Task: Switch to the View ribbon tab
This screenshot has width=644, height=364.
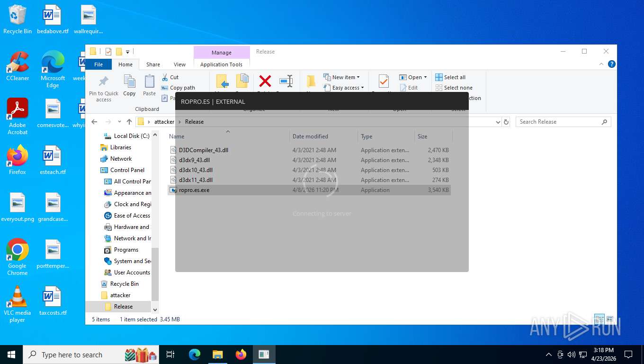Action: coord(180,64)
